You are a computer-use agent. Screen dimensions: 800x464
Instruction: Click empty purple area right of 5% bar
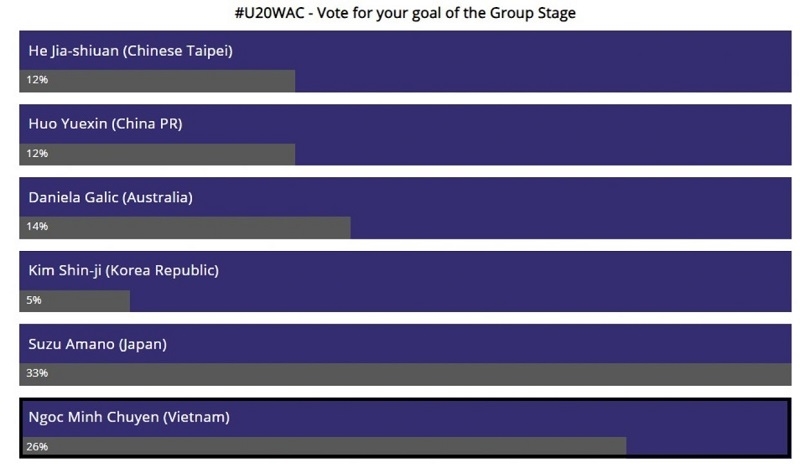click(460, 301)
